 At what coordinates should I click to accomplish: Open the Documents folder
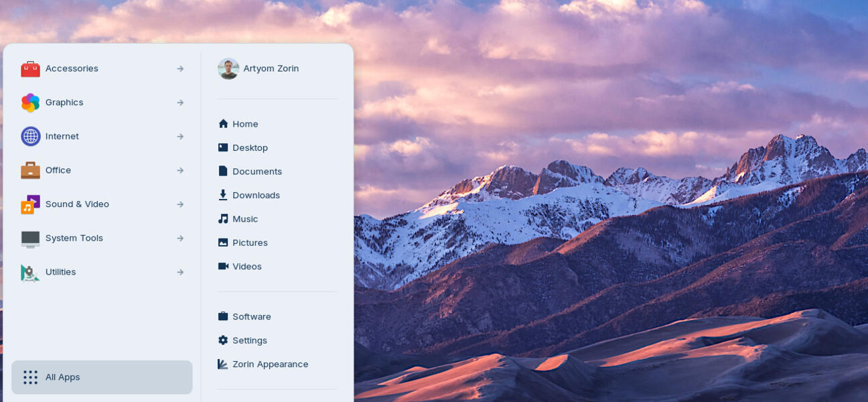257,171
